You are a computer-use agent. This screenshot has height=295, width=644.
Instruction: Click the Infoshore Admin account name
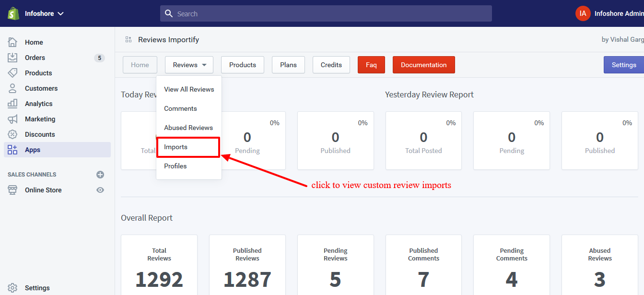(x=619, y=13)
